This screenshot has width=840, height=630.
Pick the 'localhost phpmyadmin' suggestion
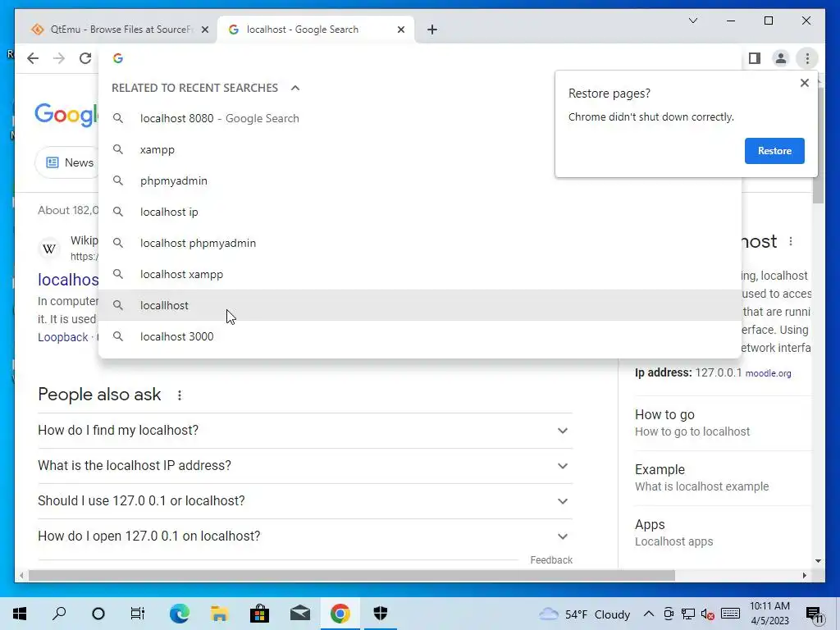420,243
